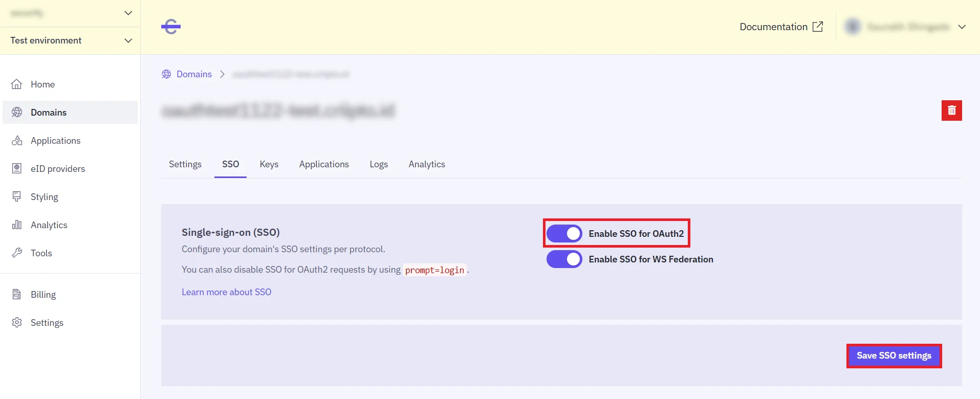This screenshot has width=980, height=399.
Task: Click the Criipto logo icon
Action: pos(171,27)
